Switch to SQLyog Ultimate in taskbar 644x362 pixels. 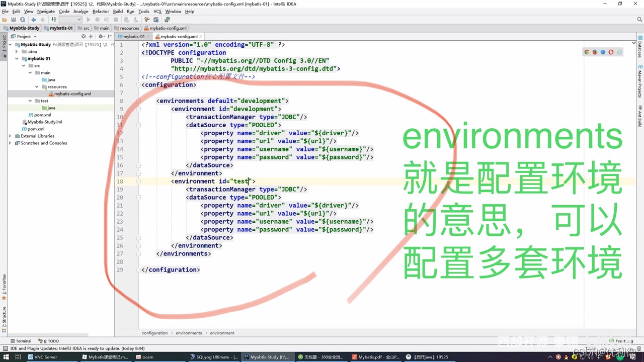click(x=214, y=357)
